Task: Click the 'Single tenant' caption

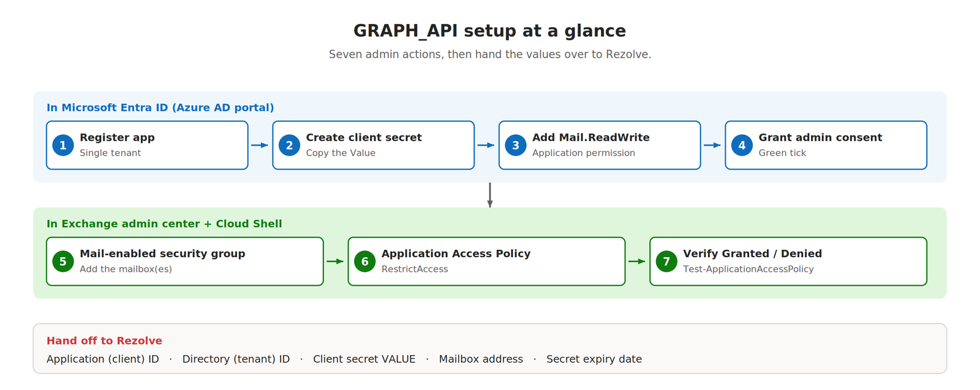Action: click(x=110, y=153)
